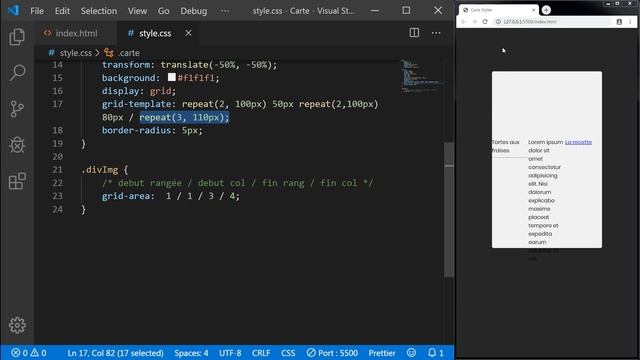Close the Carte Stylee browser tab
The image size is (640, 360).
(x=533, y=10)
